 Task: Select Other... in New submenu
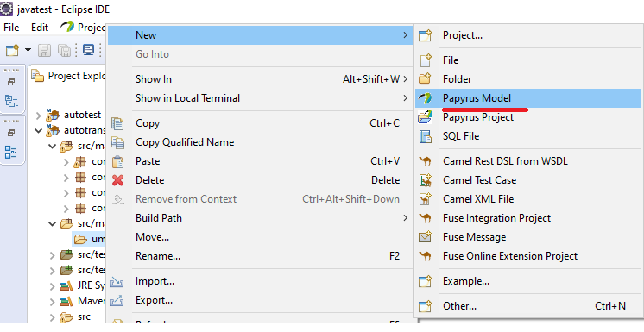[x=528, y=306]
